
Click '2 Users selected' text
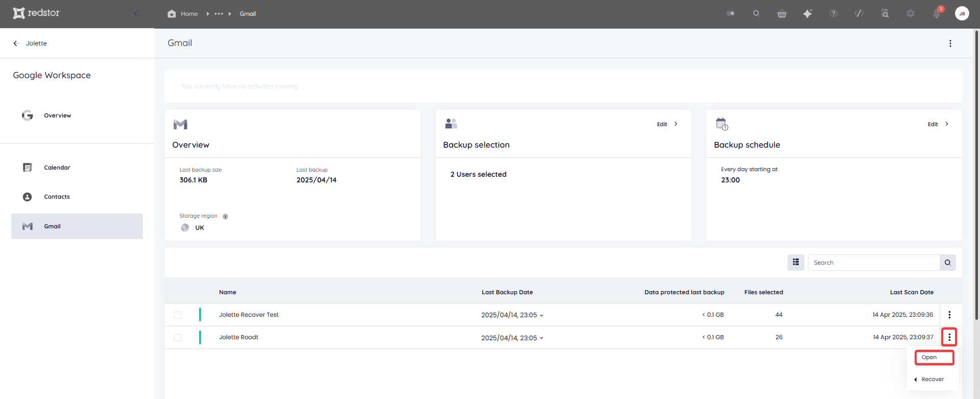click(x=478, y=175)
